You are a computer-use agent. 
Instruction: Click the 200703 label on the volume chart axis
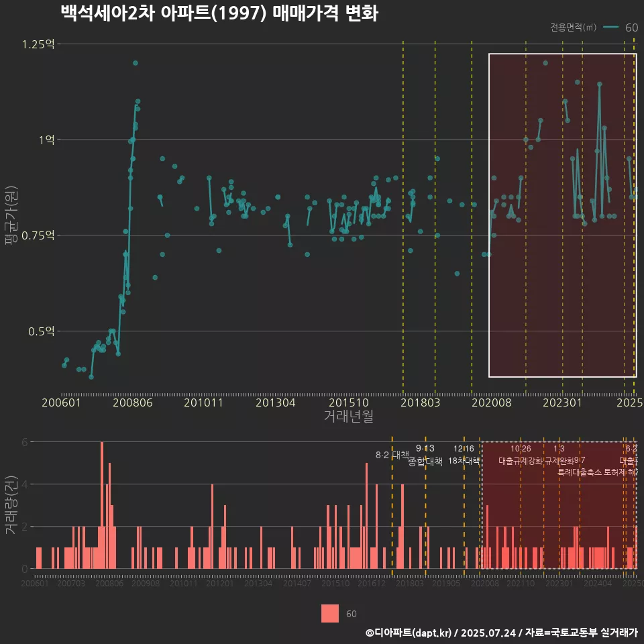tap(71, 583)
